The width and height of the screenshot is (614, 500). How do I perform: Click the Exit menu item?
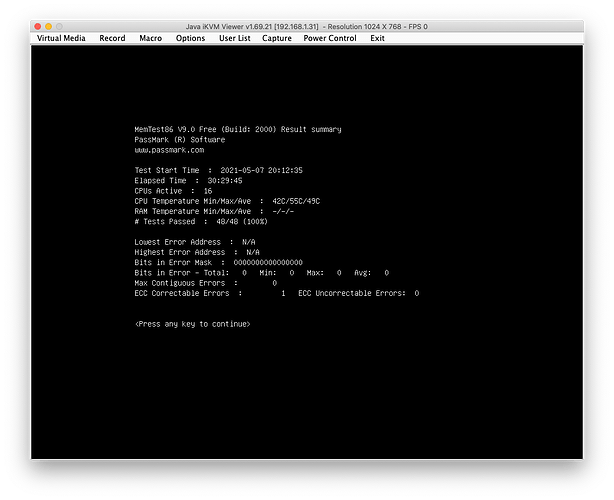(x=377, y=38)
